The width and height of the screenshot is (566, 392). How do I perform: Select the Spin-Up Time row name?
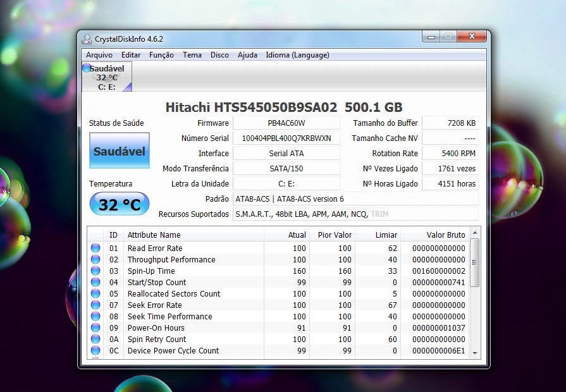tap(151, 271)
